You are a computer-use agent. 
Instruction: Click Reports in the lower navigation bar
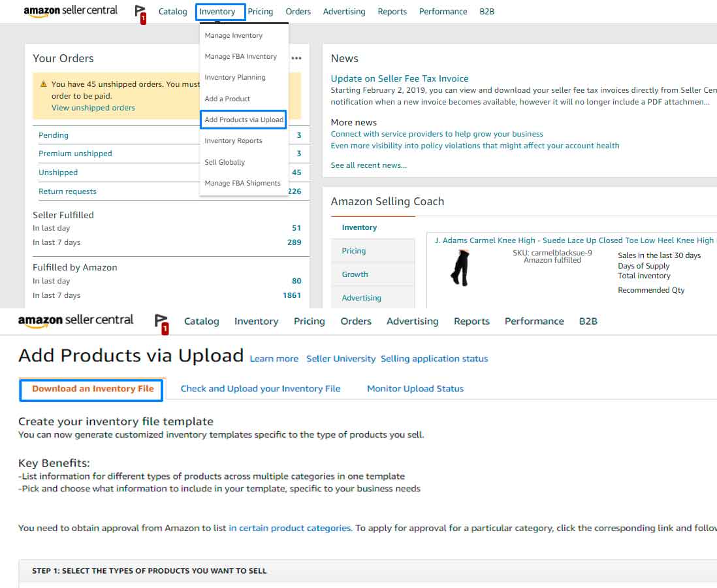tap(471, 321)
